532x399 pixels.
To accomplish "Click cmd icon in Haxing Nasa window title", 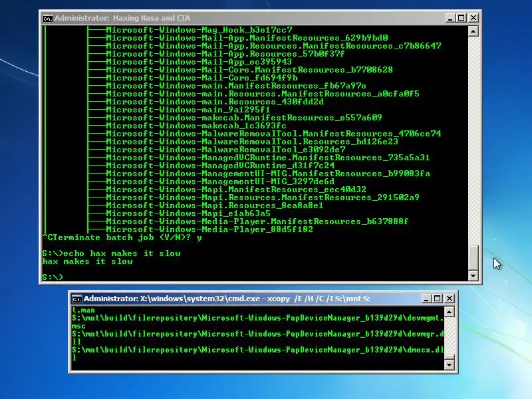I will 47,19.
